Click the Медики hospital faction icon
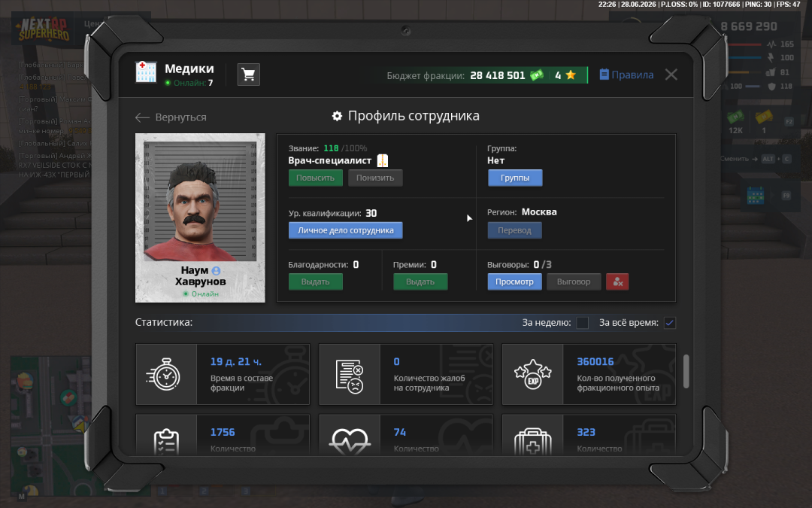Image resolution: width=812 pixels, height=508 pixels. coord(146,72)
